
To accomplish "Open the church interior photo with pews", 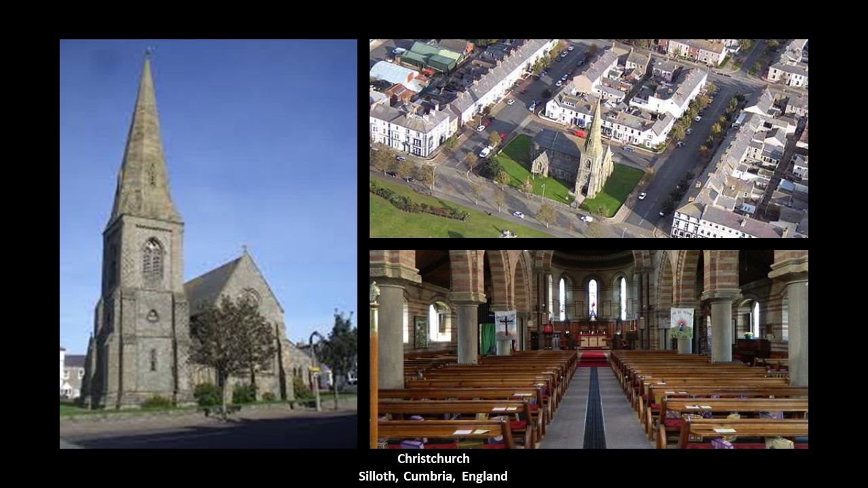I will (589, 349).
